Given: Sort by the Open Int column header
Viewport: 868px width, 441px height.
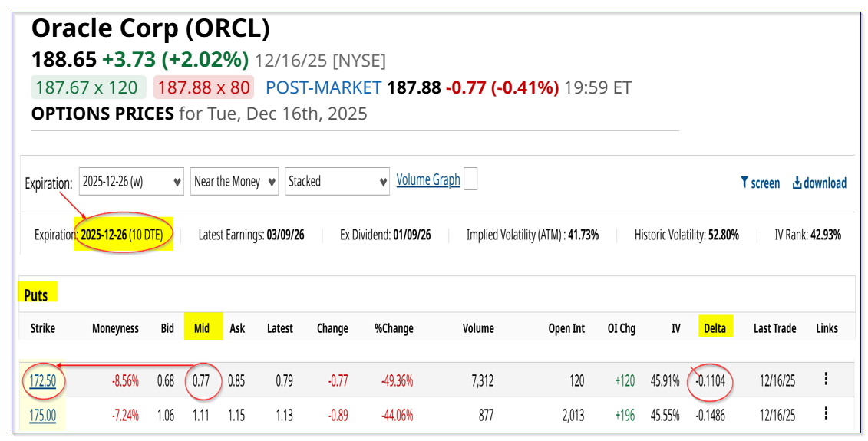Looking at the screenshot, I should [566, 328].
